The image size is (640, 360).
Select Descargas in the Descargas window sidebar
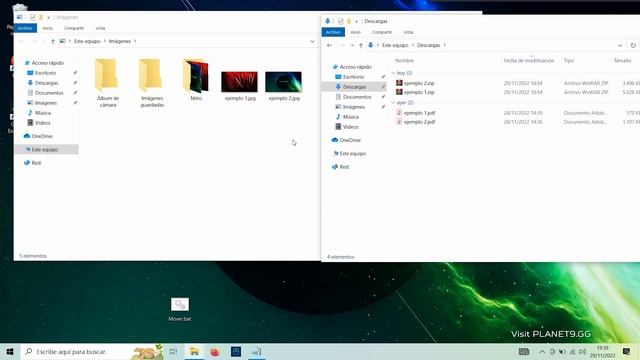(354, 87)
